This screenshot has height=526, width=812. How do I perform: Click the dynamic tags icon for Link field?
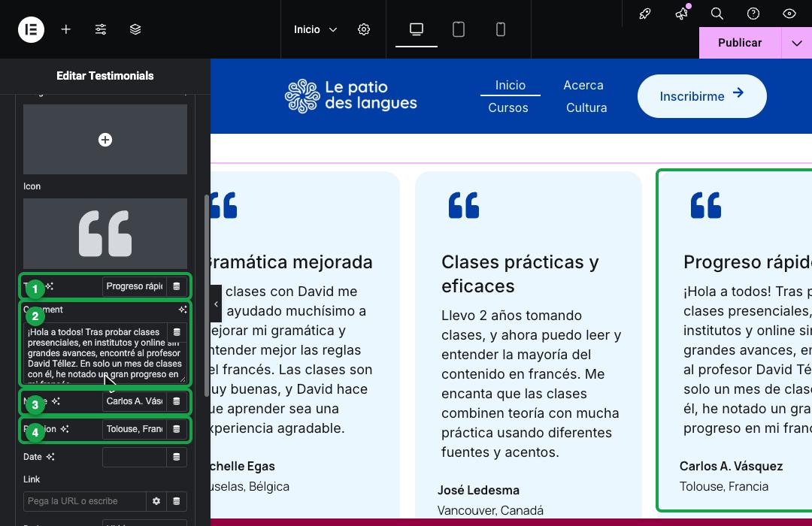[x=177, y=501]
